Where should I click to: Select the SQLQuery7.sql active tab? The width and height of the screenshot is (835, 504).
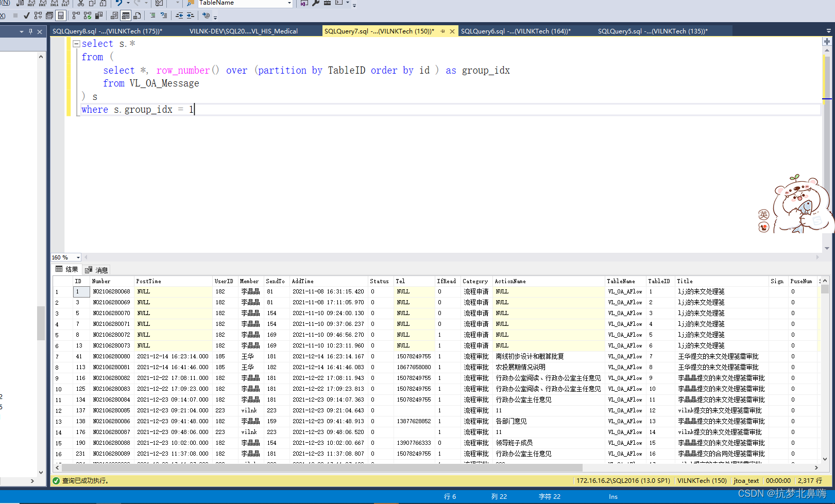tap(379, 31)
